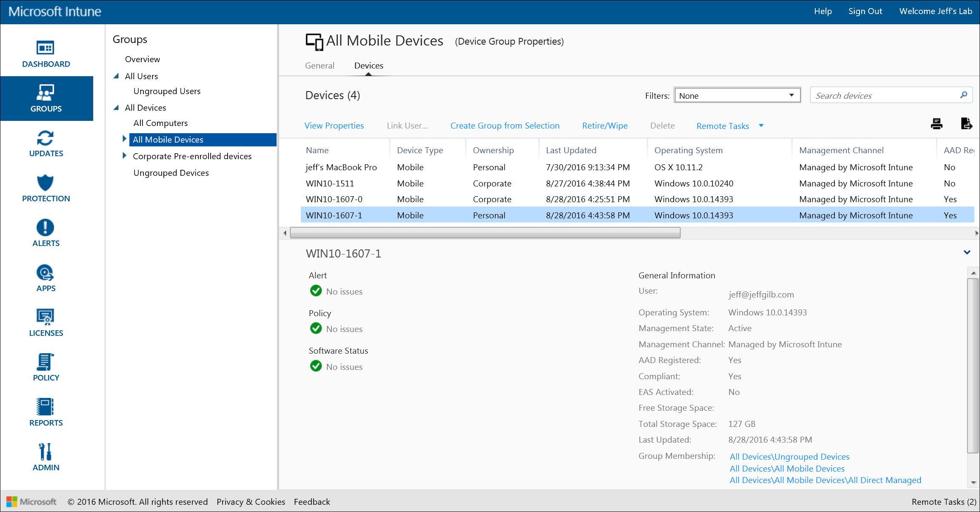Image resolution: width=980 pixels, height=512 pixels.
Task: Open the Updates workspace icon
Action: pyautogui.click(x=46, y=138)
